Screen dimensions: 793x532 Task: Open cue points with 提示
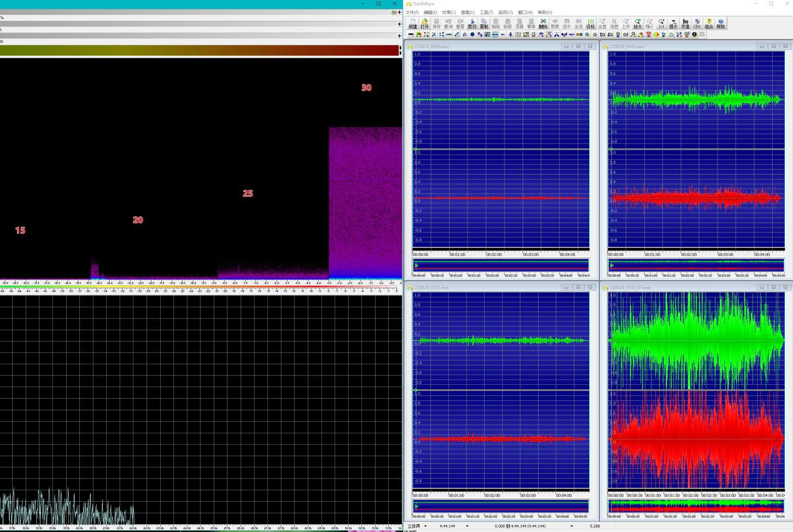(673, 24)
